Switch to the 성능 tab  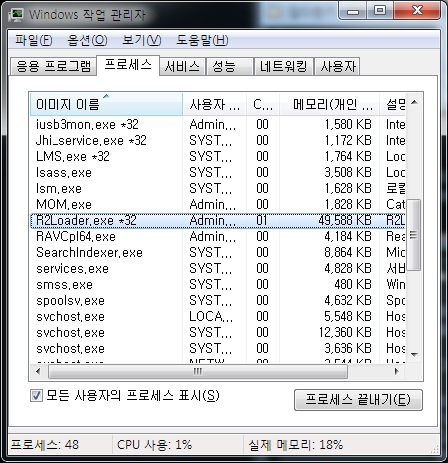click(x=229, y=66)
